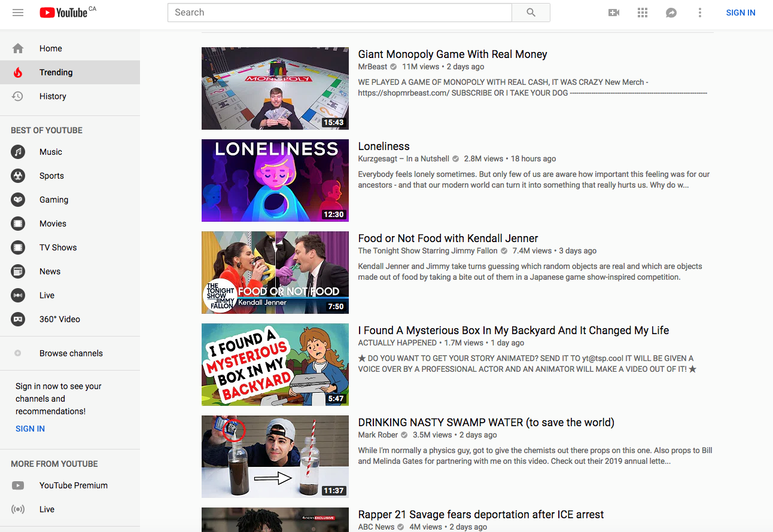The image size is (773, 532).
Task: Open the Loneliness video thumbnail
Action: pyautogui.click(x=275, y=181)
